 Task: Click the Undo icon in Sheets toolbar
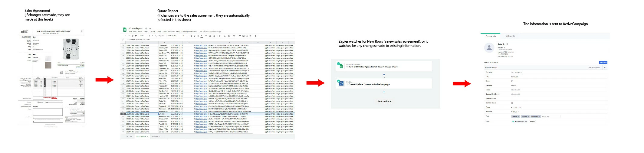126,36
